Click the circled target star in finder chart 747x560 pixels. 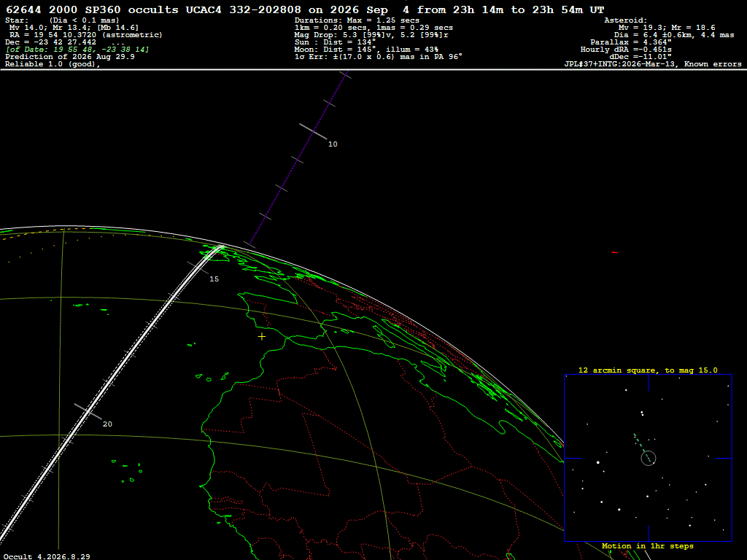[x=649, y=459]
